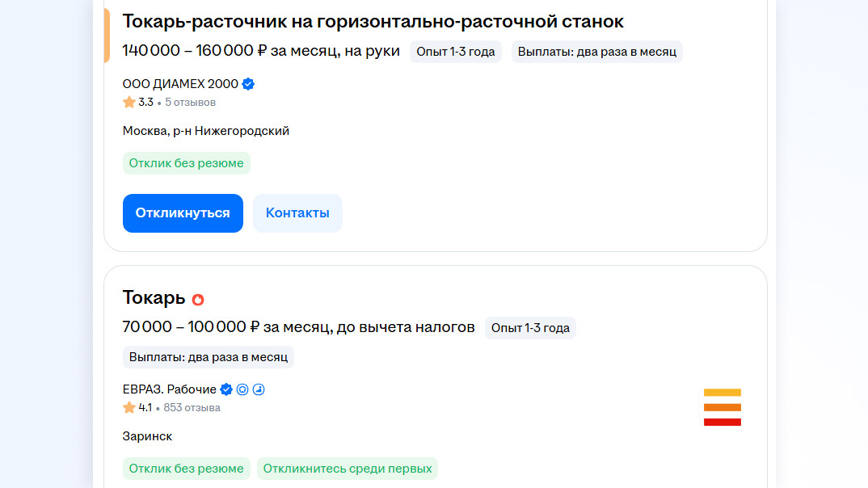Open the Токарь-расточник vacancy title
This screenshot has height=488, width=868.
[x=373, y=21]
